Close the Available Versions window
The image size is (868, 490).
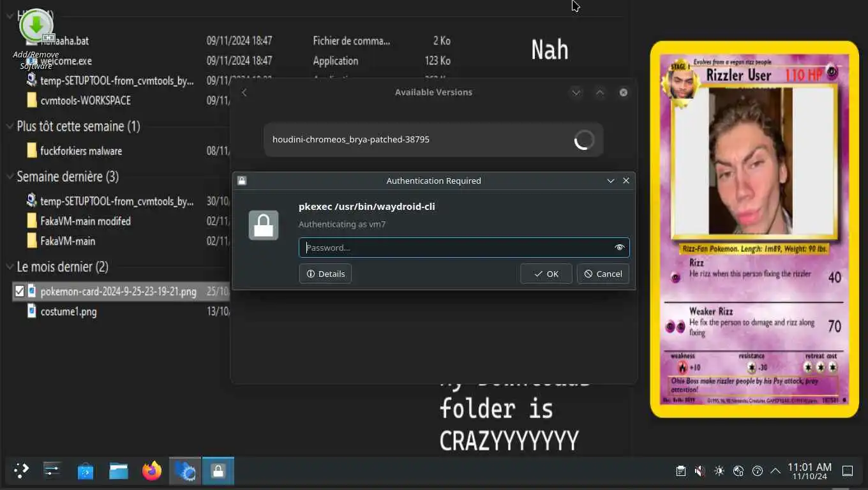(x=624, y=93)
